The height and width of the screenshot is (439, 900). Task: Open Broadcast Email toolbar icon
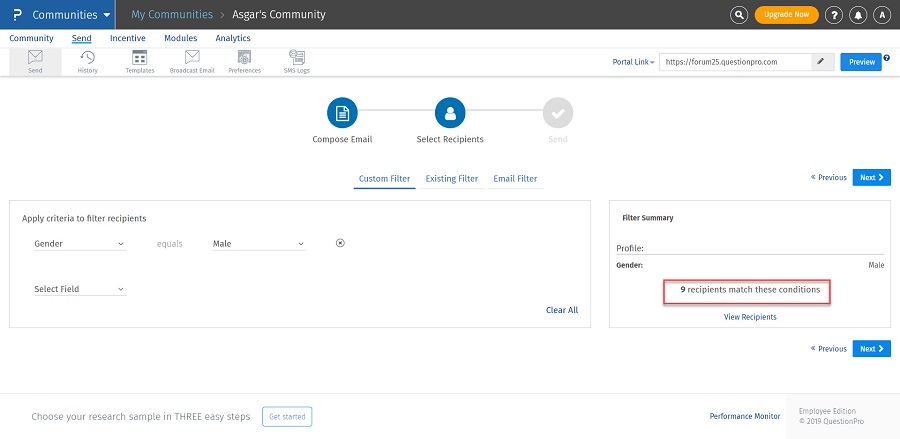(x=191, y=61)
